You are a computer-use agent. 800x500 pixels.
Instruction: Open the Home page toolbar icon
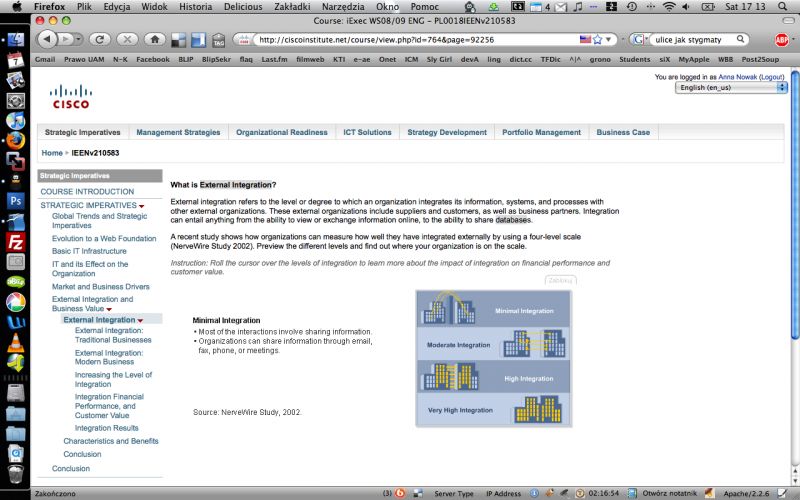tap(155, 39)
